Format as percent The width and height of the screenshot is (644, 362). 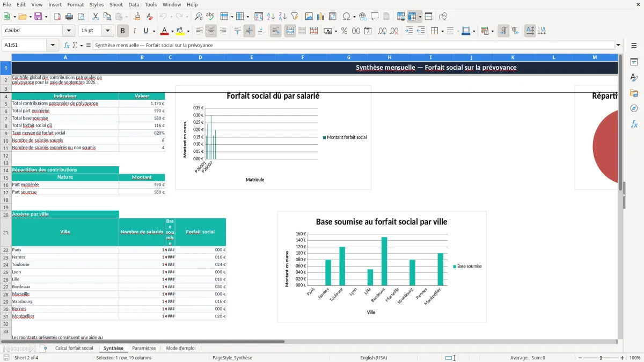[344, 31]
